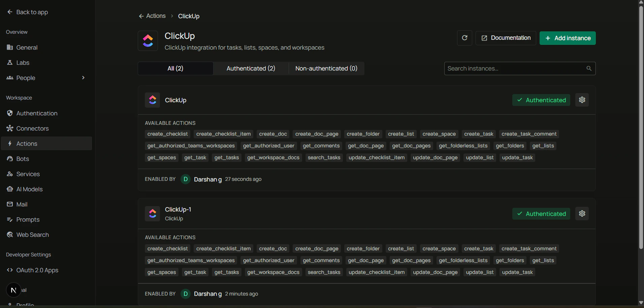Go back to Actions breadcrumb
644x308 pixels.
click(152, 16)
